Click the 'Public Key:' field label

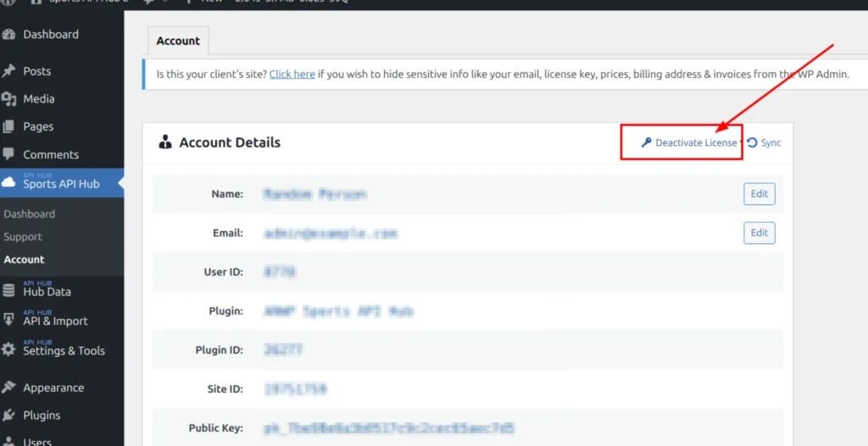click(x=216, y=428)
